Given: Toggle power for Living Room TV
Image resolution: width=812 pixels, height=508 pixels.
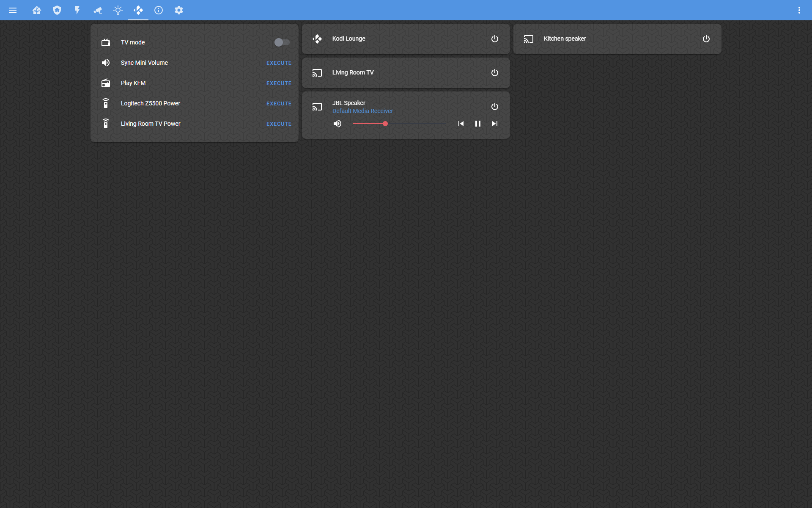Looking at the screenshot, I should [x=494, y=73].
